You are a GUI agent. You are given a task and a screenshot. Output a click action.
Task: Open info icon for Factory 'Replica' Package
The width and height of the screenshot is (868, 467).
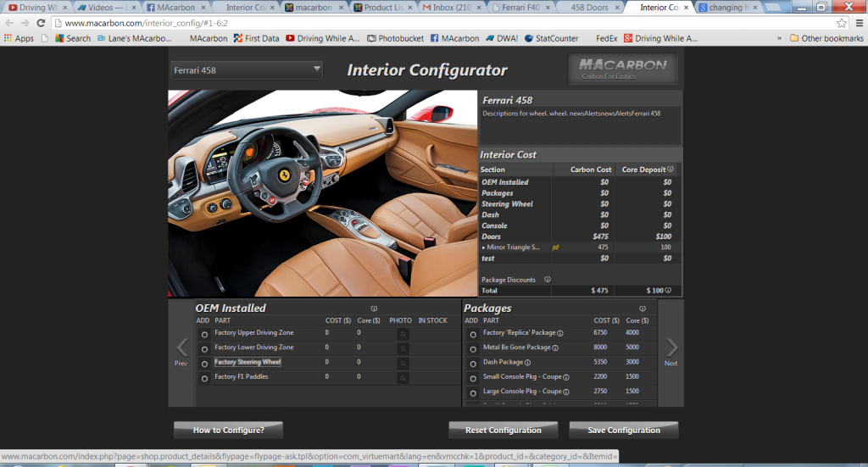(x=560, y=333)
